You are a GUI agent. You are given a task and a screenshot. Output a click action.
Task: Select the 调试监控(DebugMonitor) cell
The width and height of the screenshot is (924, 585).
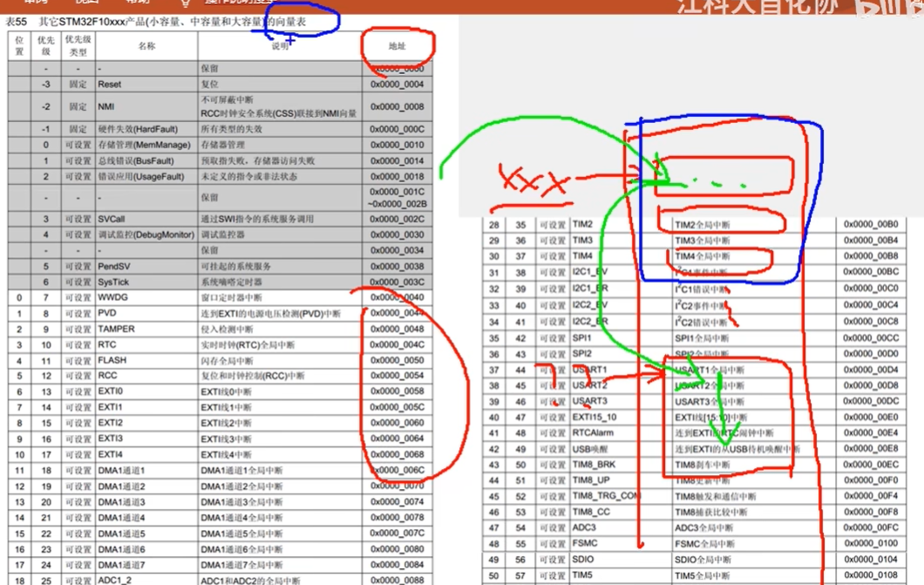click(x=146, y=235)
